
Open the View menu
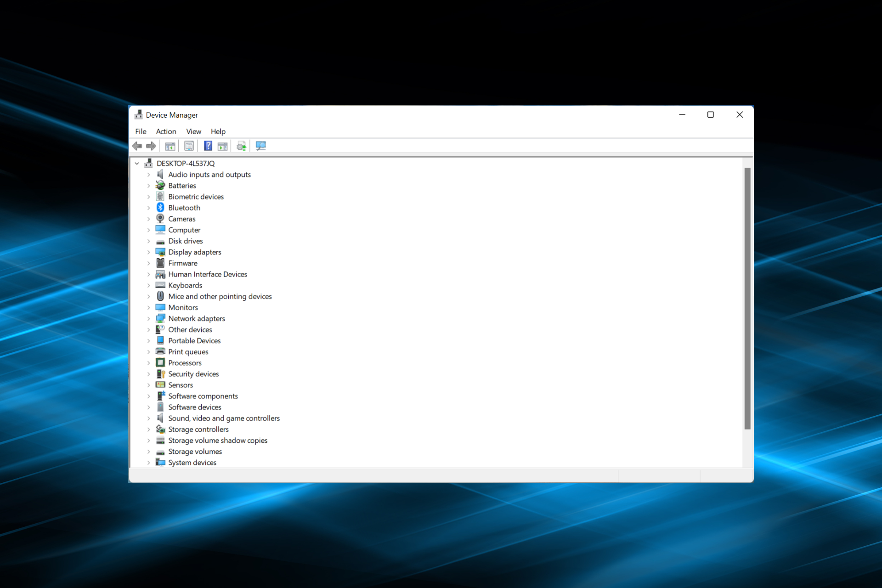(193, 131)
